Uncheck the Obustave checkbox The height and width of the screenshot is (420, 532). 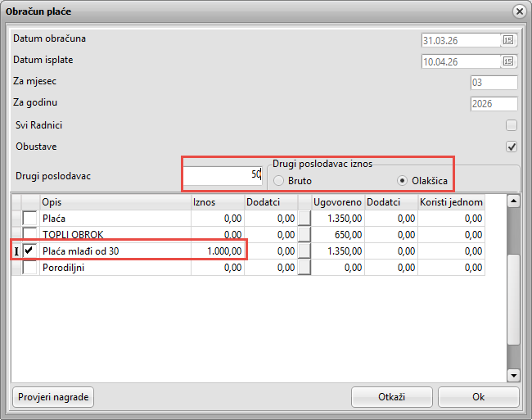[x=512, y=147]
